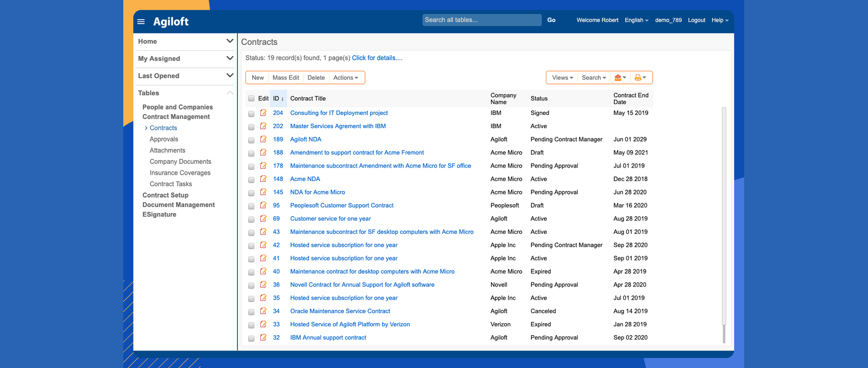Click edit icon for contract 178

point(263,165)
